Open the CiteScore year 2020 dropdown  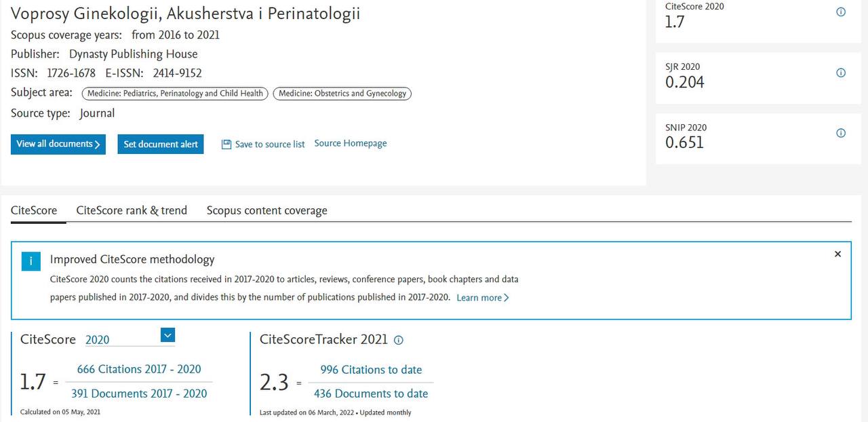click(168, 334)
